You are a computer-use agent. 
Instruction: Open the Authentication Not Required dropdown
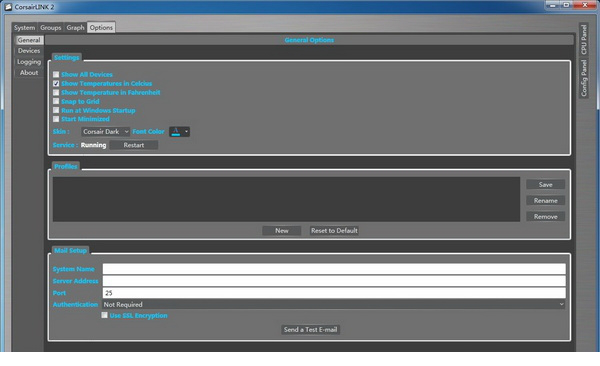click(334, 304)
